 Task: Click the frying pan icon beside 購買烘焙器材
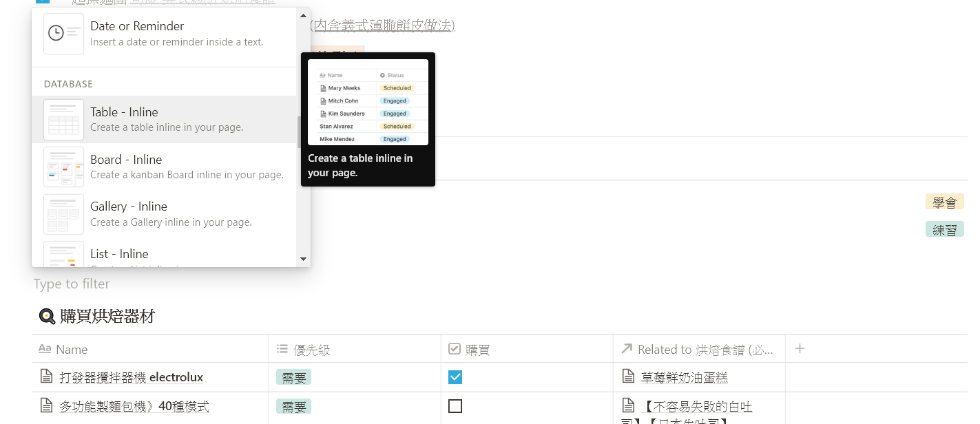(47, 317)
